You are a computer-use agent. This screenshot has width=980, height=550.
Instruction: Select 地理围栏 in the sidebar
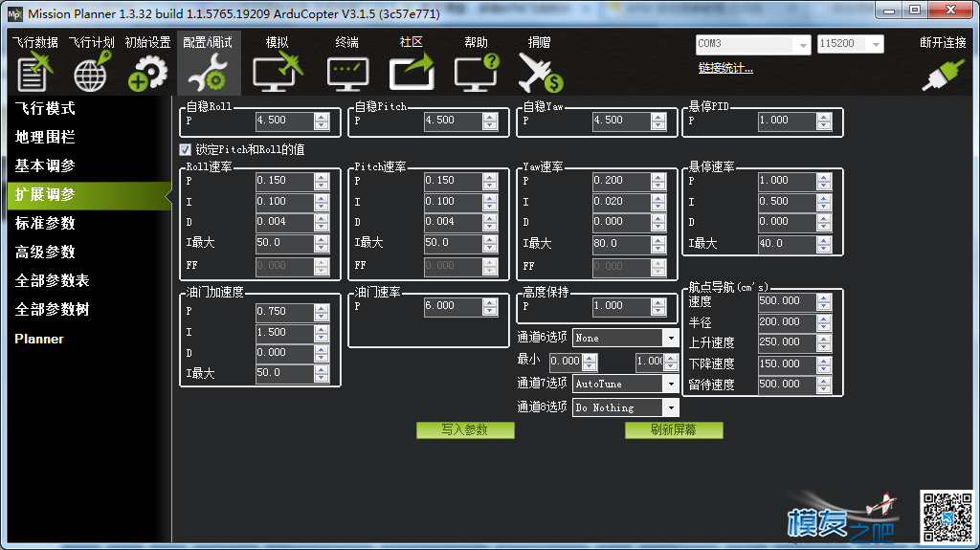(45, 138)
